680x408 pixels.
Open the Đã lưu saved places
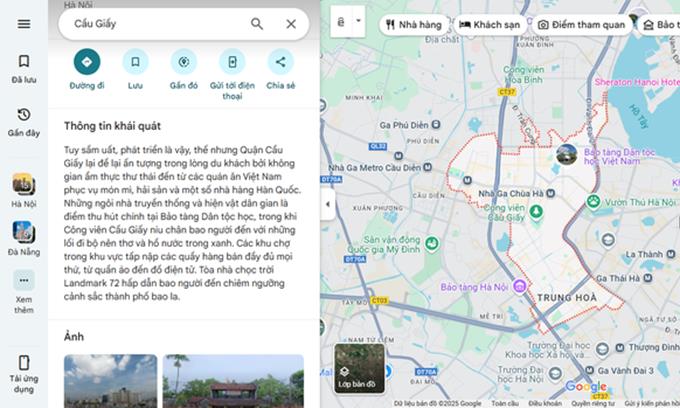24,69
